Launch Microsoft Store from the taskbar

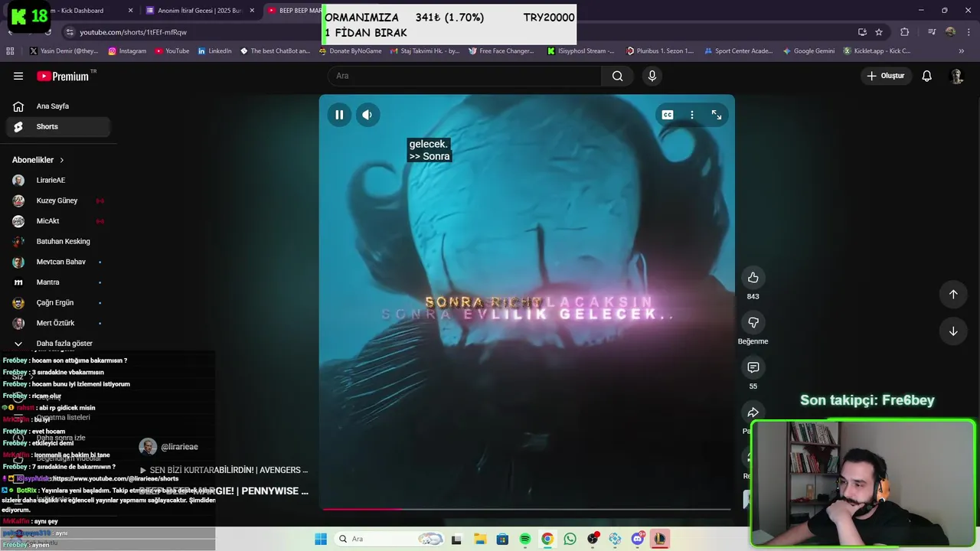pos(502,539)
